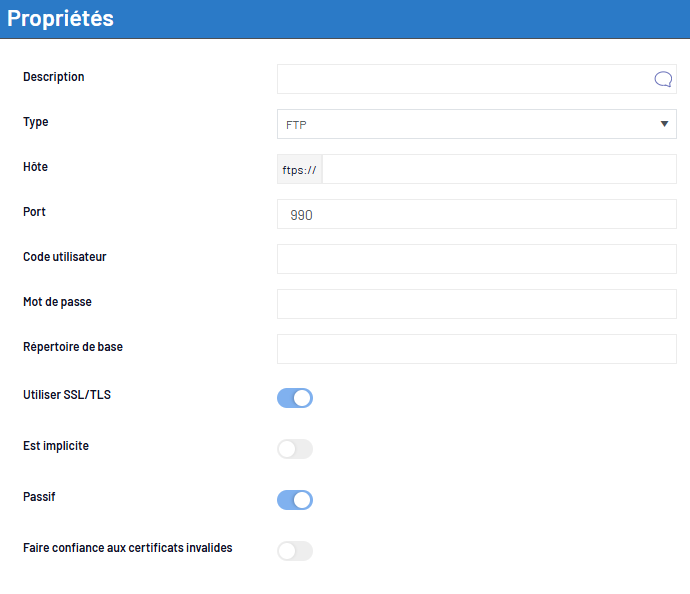Click the Type field label
690x594 pixels.
point(36,122)
